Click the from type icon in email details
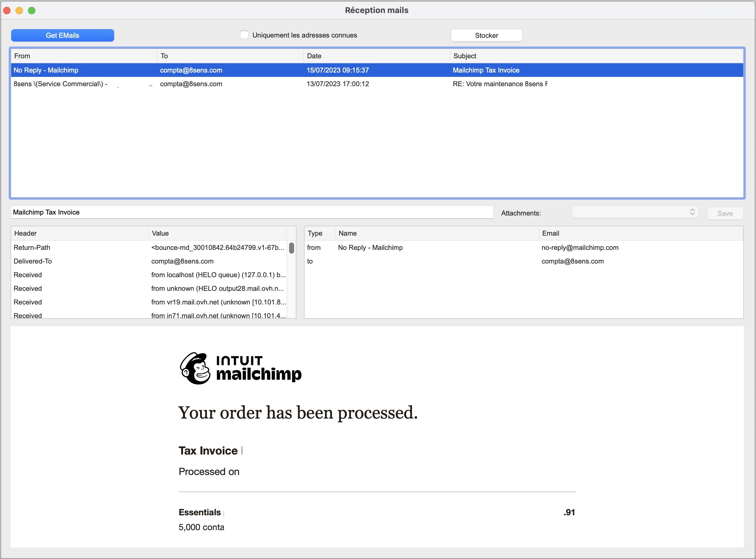Screen dimensions: 756x559 tap(314, 247)
